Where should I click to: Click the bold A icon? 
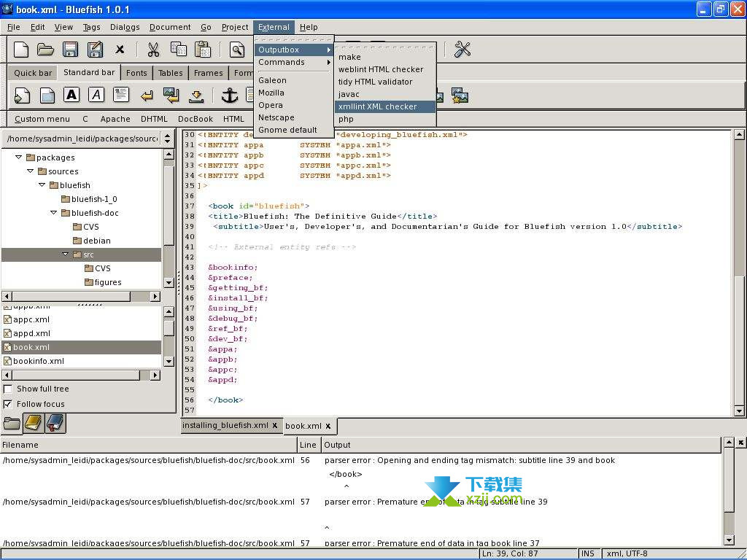tap(71, 95)
